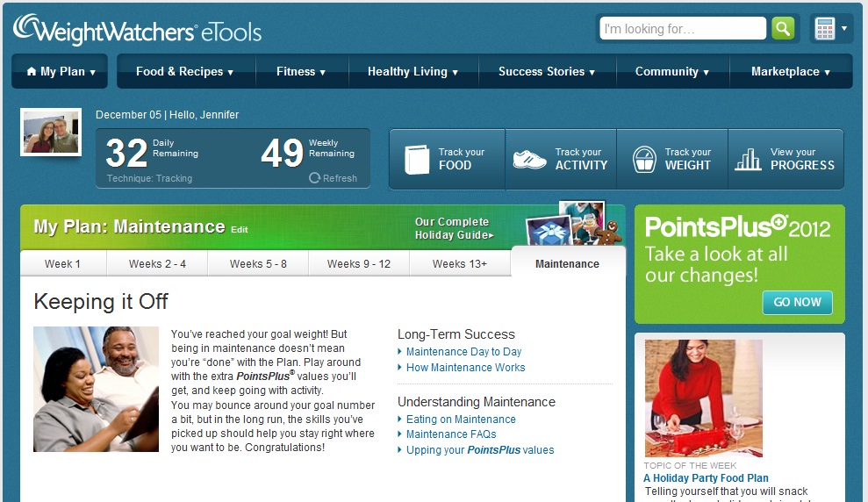Expand the Healthy Living menu
This screenshot has width=868, height=502.
click(x=413, y=71)
